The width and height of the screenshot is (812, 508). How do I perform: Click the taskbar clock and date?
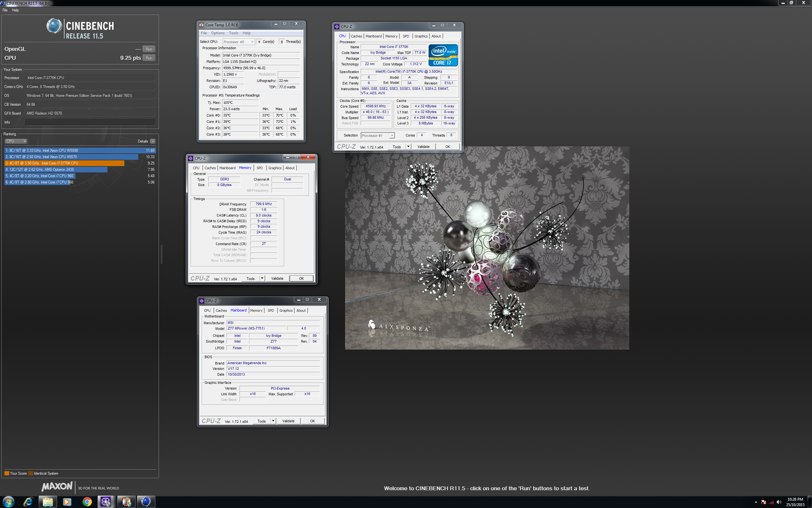click(x=795, y=502)
